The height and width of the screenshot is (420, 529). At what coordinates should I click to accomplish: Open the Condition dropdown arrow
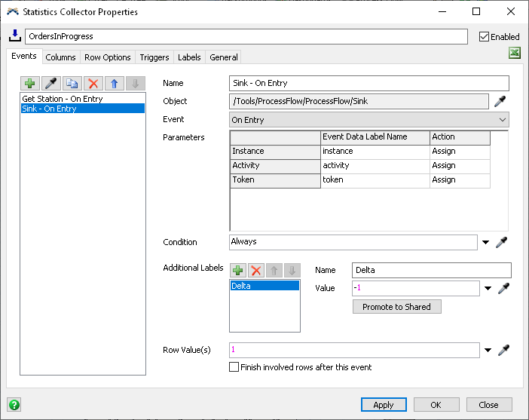point(486,243)
